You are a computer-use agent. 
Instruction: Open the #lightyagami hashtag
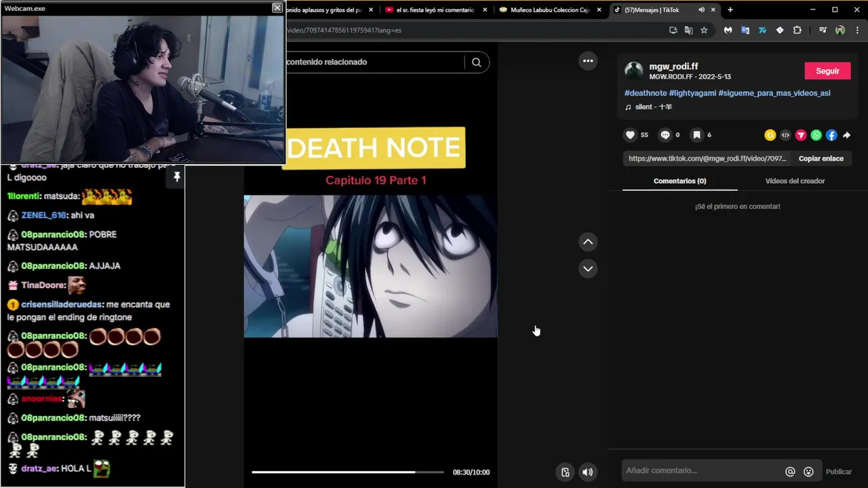click(692, 93)
